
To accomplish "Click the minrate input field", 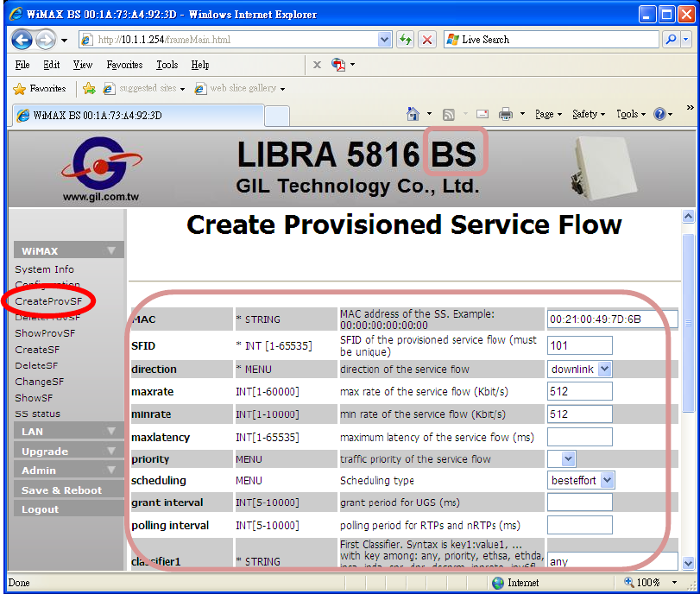I will (580, 414).
